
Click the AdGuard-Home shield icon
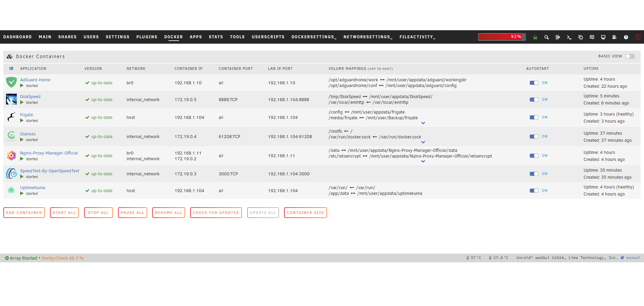(x=11, y=82)
